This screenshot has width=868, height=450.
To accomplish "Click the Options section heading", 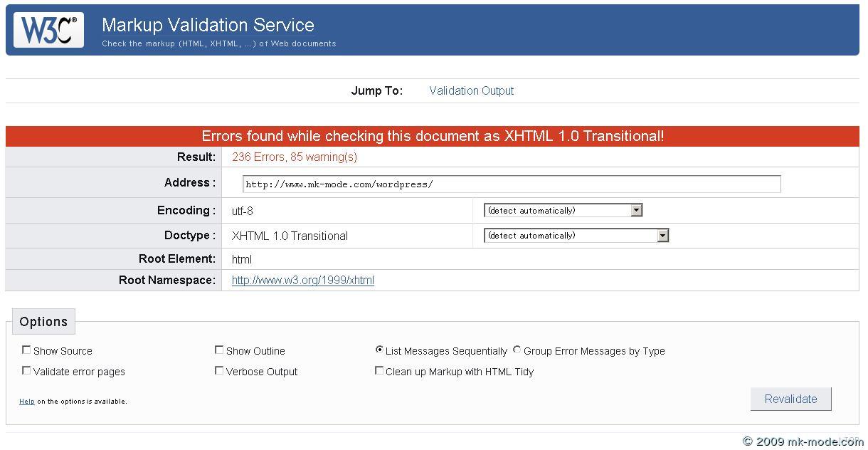I will pyautogui.click(x=43, y=322).
